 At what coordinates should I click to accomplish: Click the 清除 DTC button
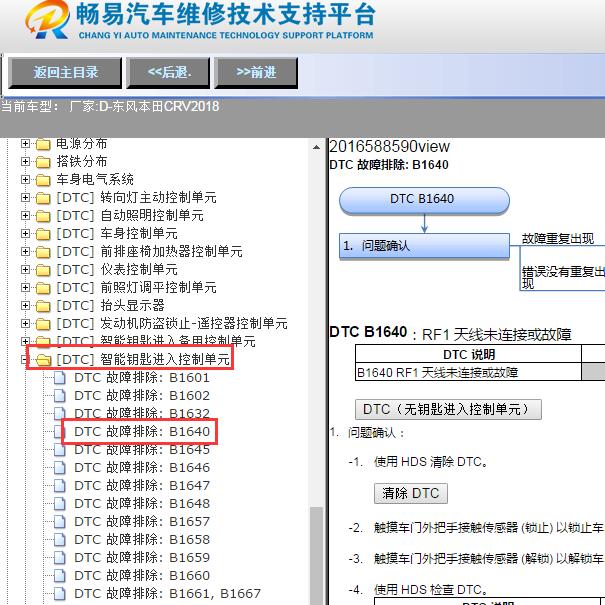[411, 493]
